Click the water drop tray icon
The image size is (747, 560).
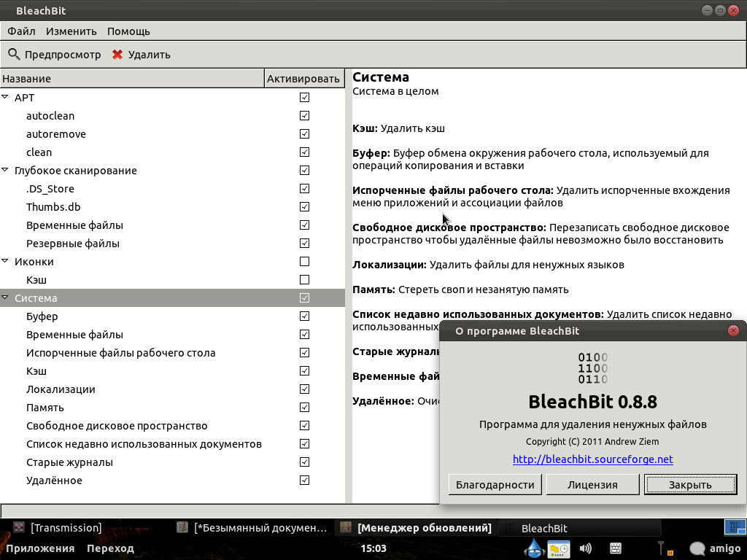point(535,548)
